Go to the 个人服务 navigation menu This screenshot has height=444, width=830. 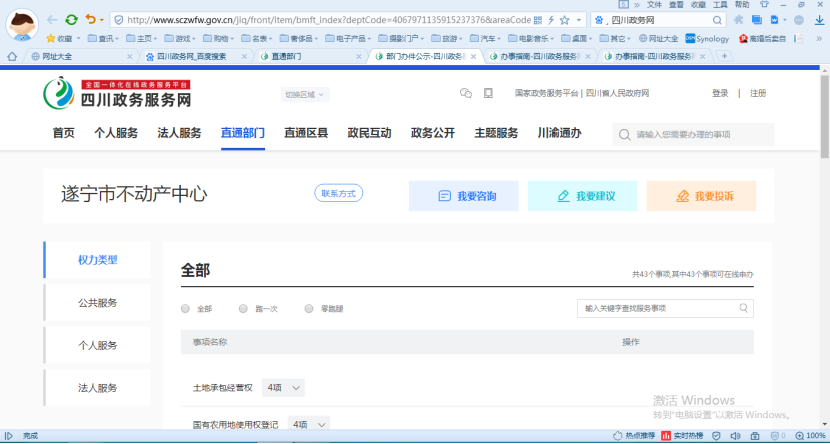(x=116, y=133)
